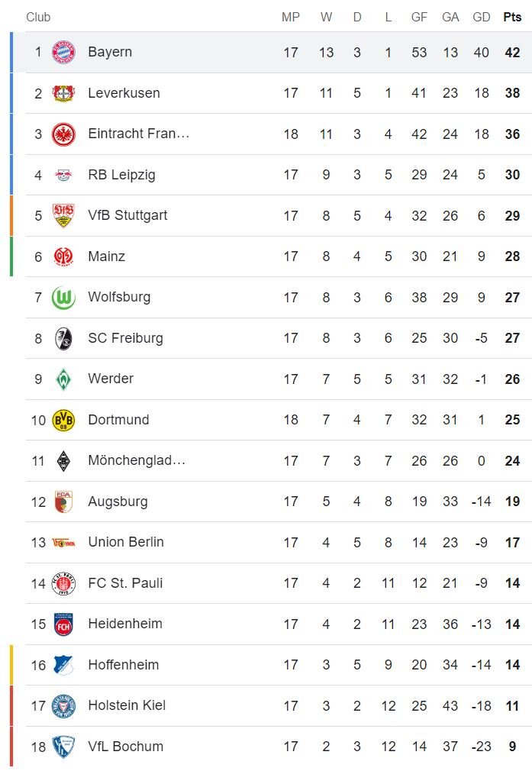532x771 pixels.
Task: Click the Bayern club crest icon
Action: pyautogui.click(x=63, y=53)
